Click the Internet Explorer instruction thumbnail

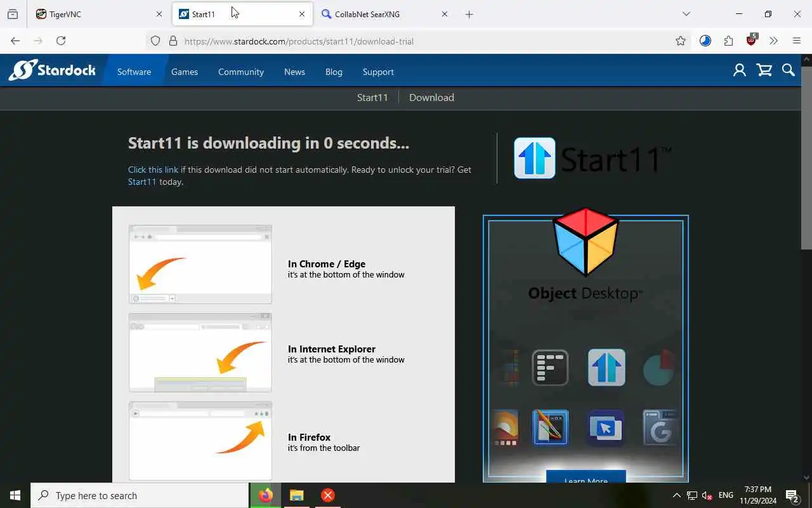coord(200,352)
